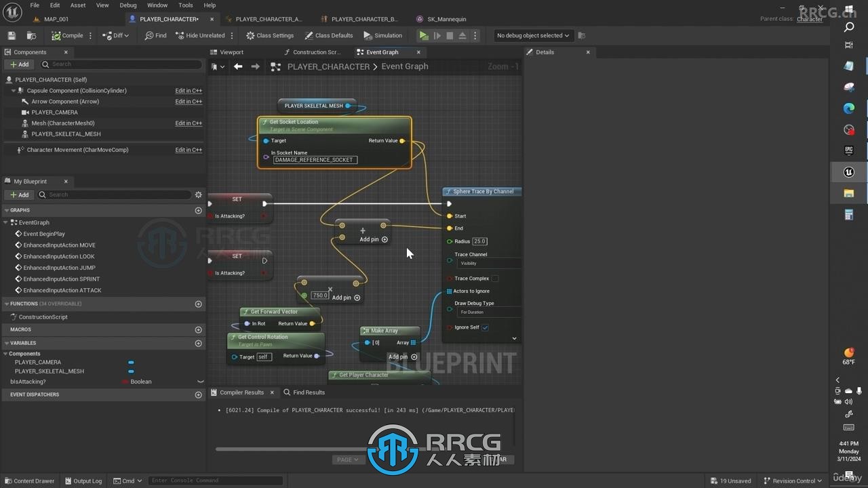Open graph bookmarks dropdown
This screenshot has height=488, width=868.
(x=218, y=66)
